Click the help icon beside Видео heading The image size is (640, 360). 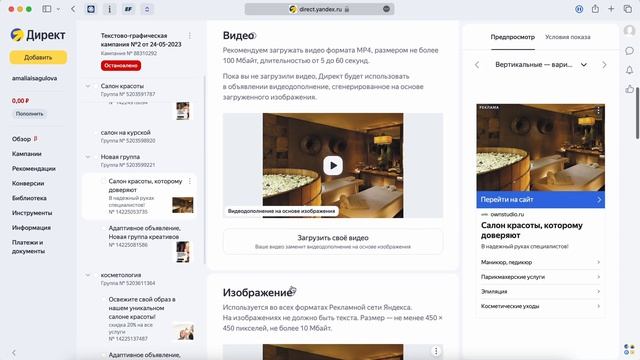(253, 36)
